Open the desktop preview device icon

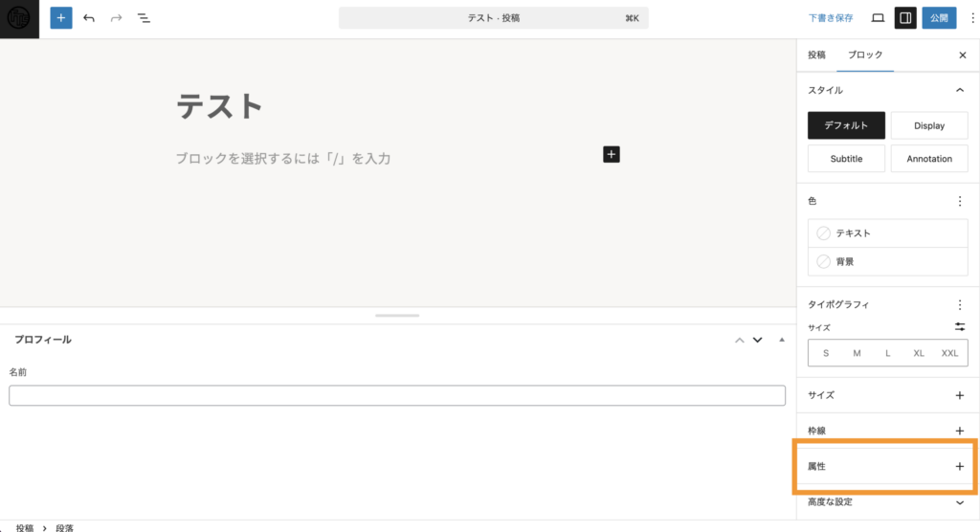coord(878,18)
